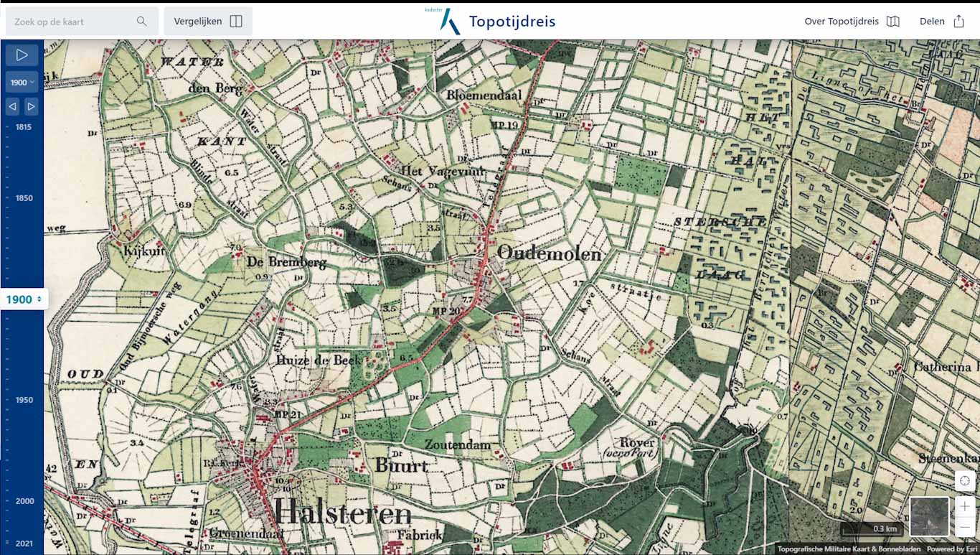980x555 pixels.
Task: Jump to 2000 on the timeline
Action: [24, 501]
